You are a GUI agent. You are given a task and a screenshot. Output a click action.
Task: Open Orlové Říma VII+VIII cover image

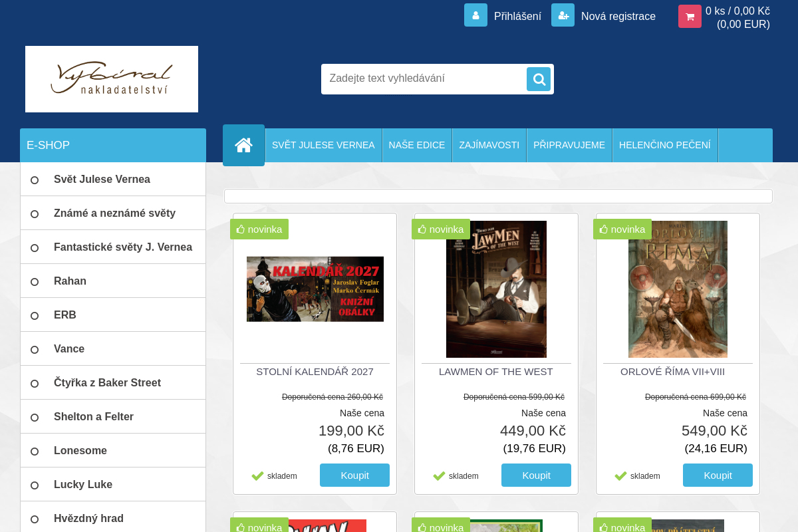(x=678, y=289)
